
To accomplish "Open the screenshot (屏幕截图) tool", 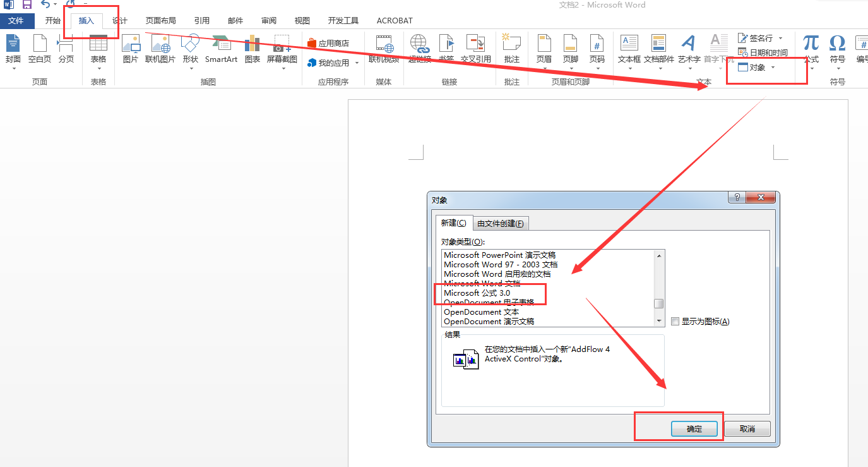I will pos(282,51).
